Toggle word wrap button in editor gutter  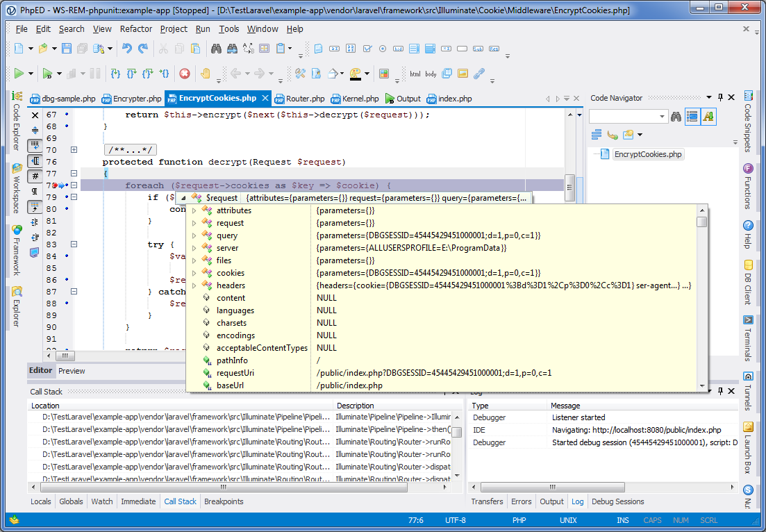point(35,145)
